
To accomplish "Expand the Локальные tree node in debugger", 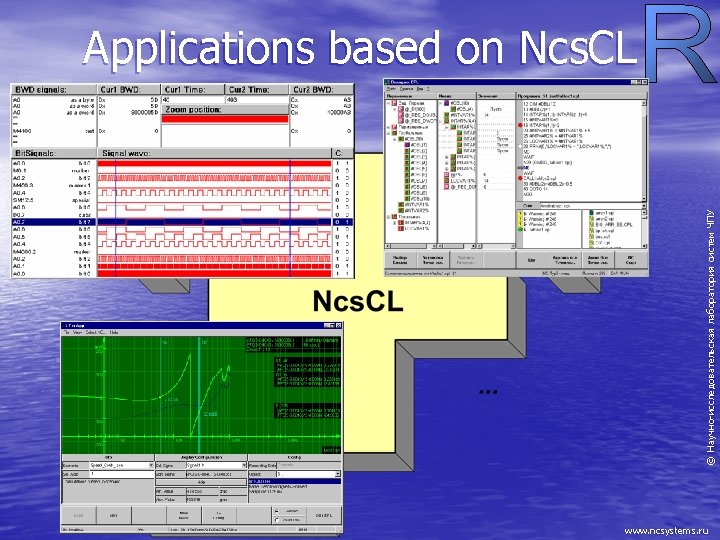I will 389,216.
